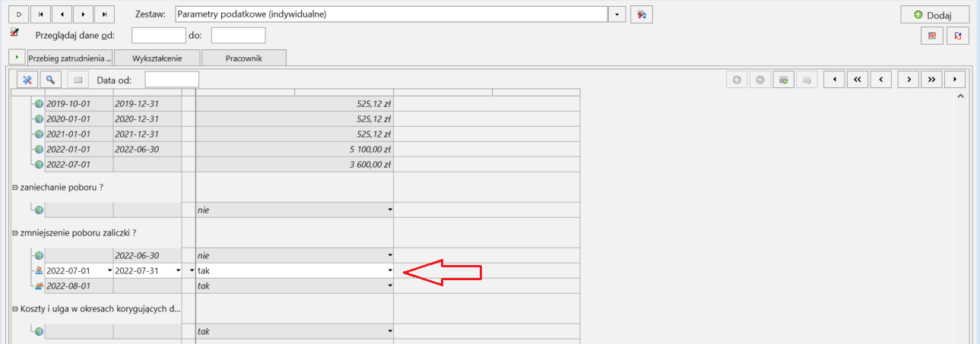
Task: Click the greyed-out icon right of the magnifier
Action: pos(78,79)
